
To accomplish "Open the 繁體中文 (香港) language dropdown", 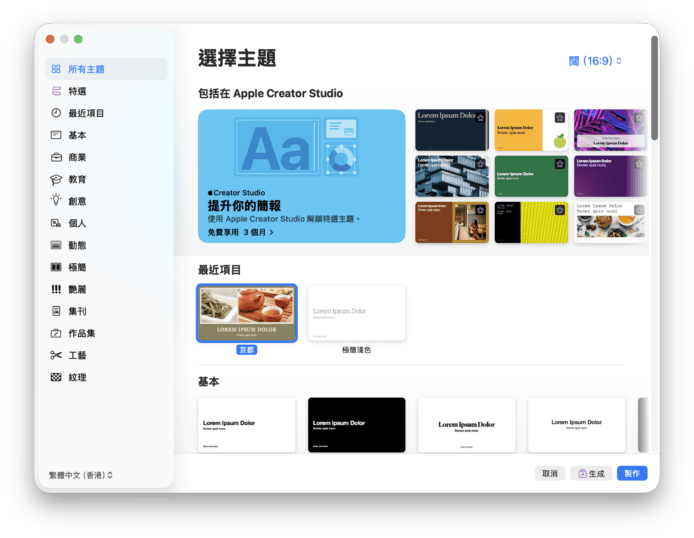I will click(x=81, y=475).
